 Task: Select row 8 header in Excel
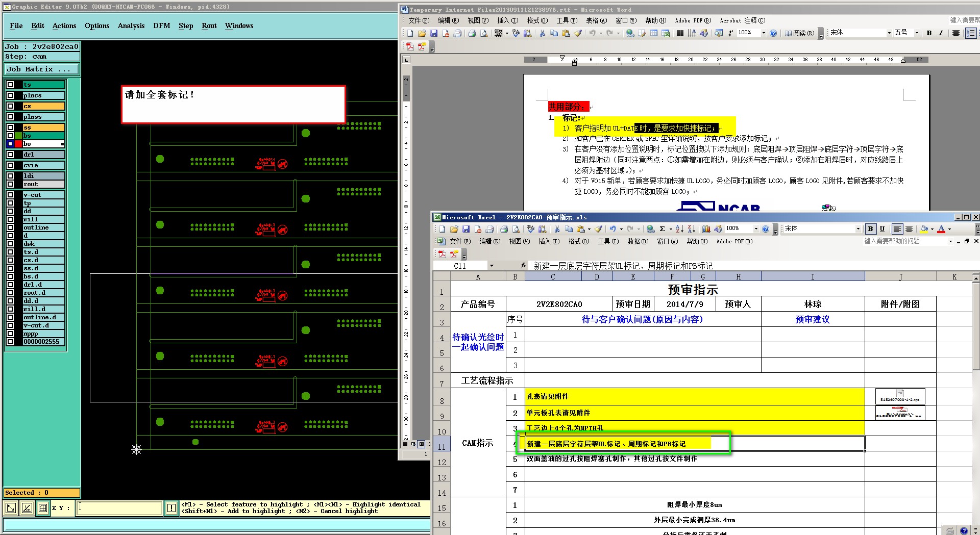click(442, 396)
